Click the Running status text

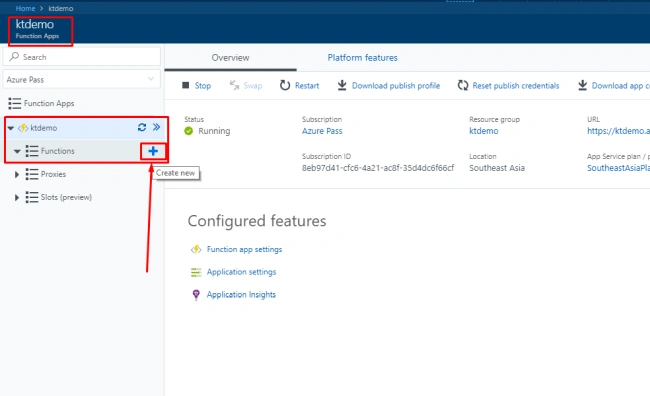tap(214, 131)
